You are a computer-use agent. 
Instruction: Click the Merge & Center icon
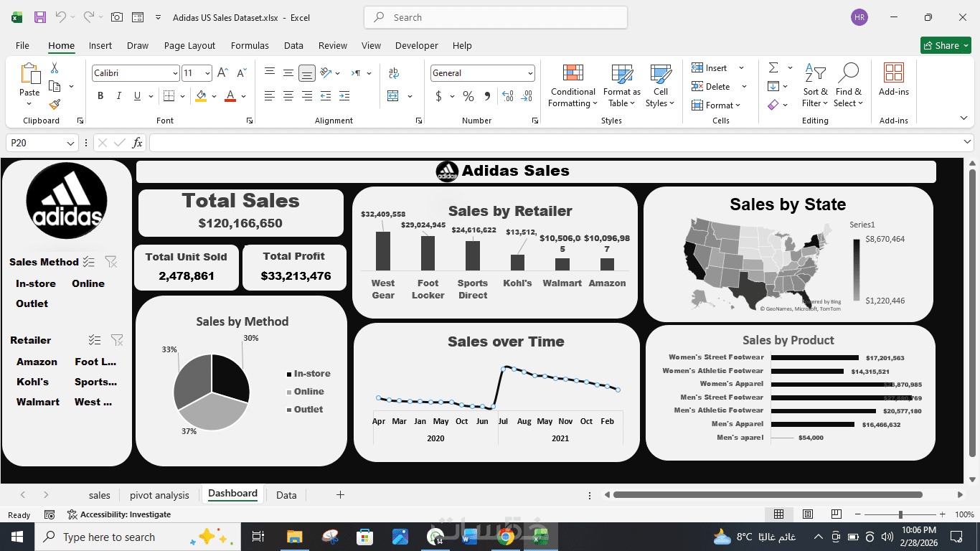[393, 96]
